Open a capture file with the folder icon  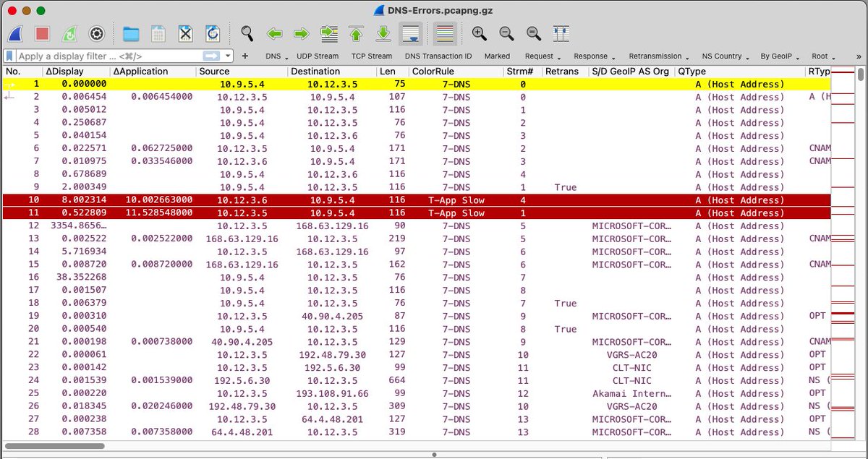point(131,33)
